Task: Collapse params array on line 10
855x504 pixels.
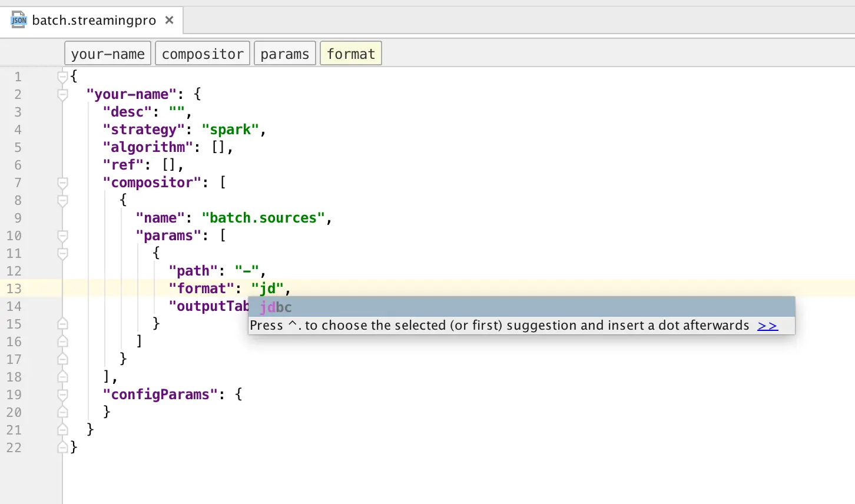Action: [63, 236]
